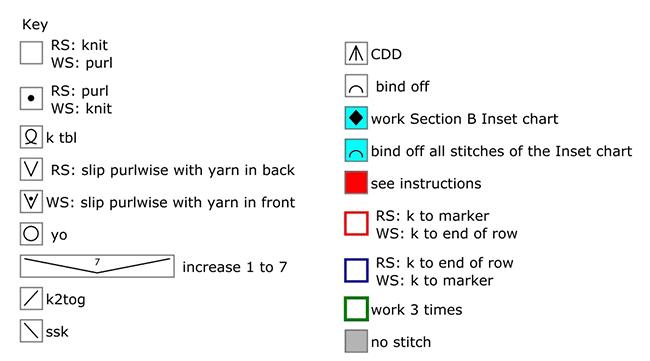Click the 'see instructions' label
The image size is (650, 361).
point(426,183)
